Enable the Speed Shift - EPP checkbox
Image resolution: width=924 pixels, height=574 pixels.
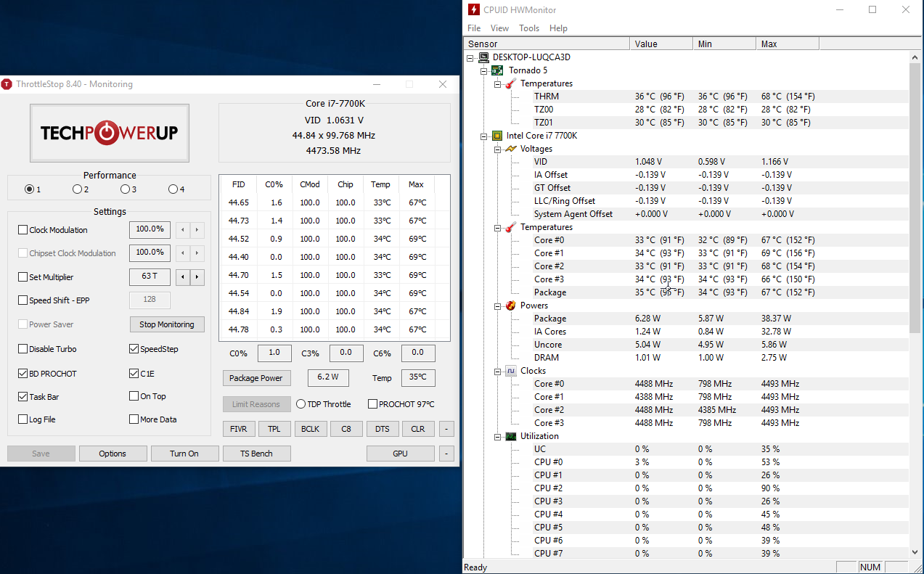[23, 300]
